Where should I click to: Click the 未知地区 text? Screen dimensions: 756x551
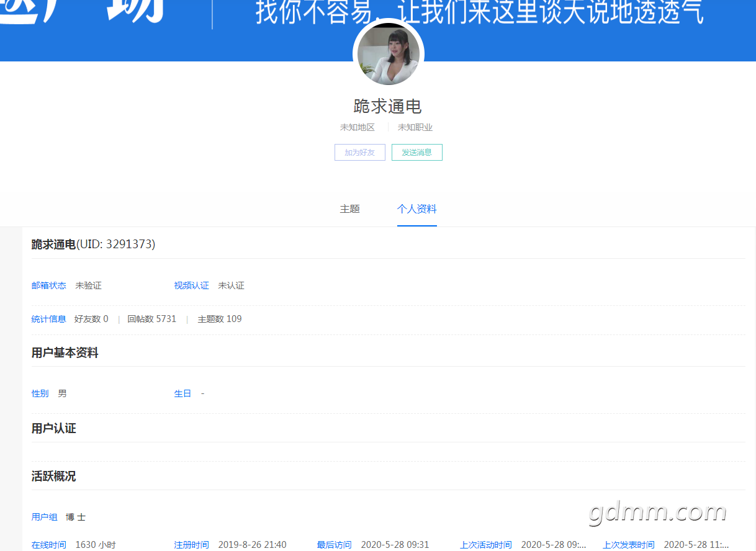(x=358, y=127)
